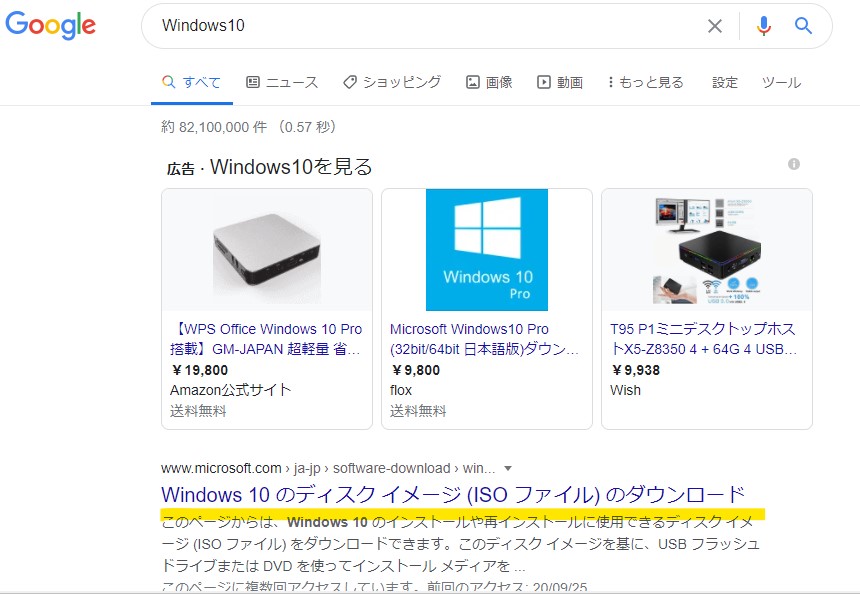Click the blue magnifier search button

click(x=803, y=25)
